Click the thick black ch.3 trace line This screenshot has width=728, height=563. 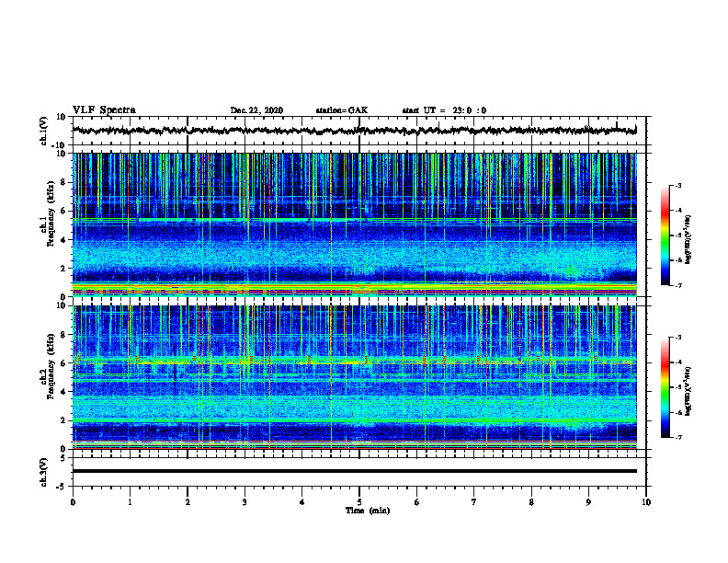[x=355, y=471]
